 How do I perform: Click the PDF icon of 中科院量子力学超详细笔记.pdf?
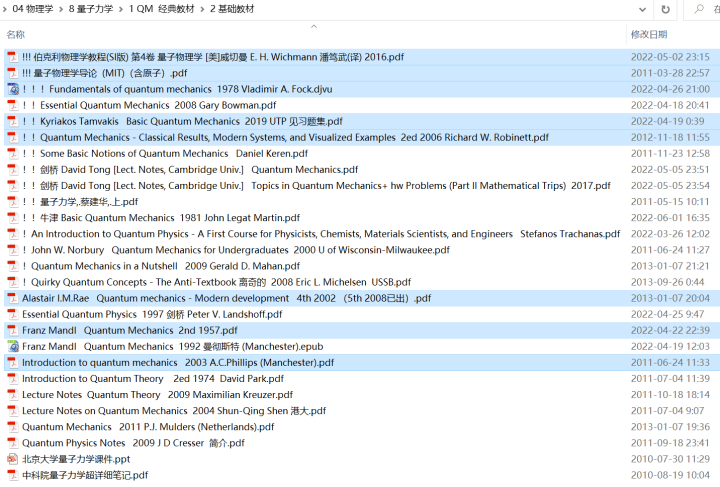(x=13, y=475)
